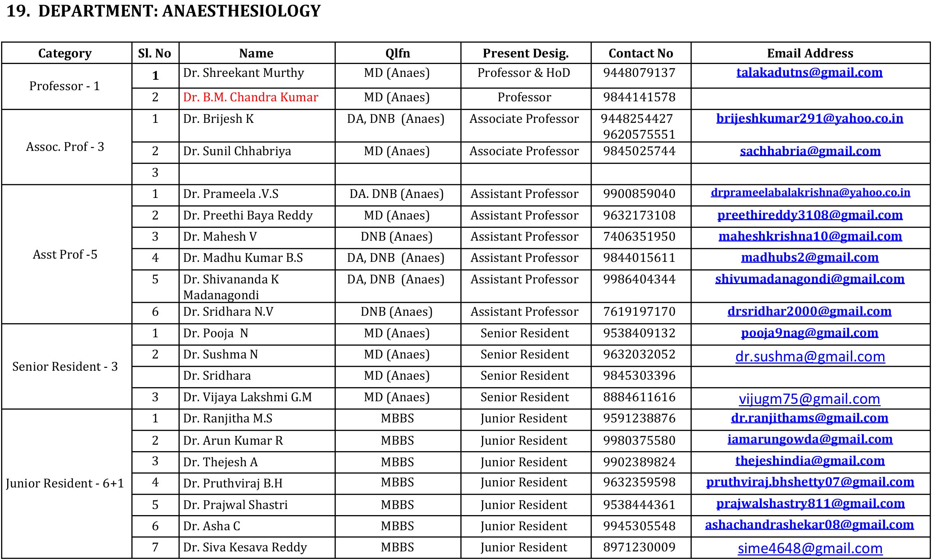Viewport: 932px width, 560px height.
Task: Open preethireddy3108@gmail.com link
Action: [810, 215]
